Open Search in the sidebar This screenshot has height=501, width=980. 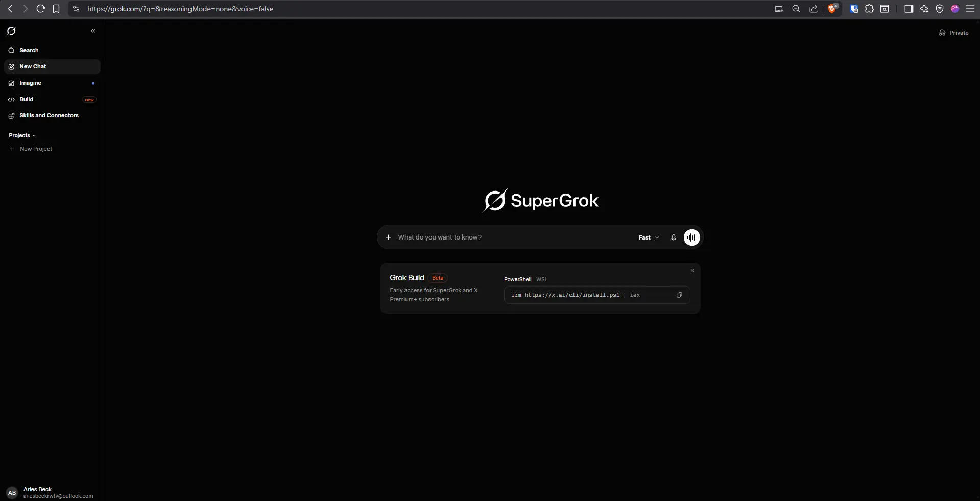[52, 50]
